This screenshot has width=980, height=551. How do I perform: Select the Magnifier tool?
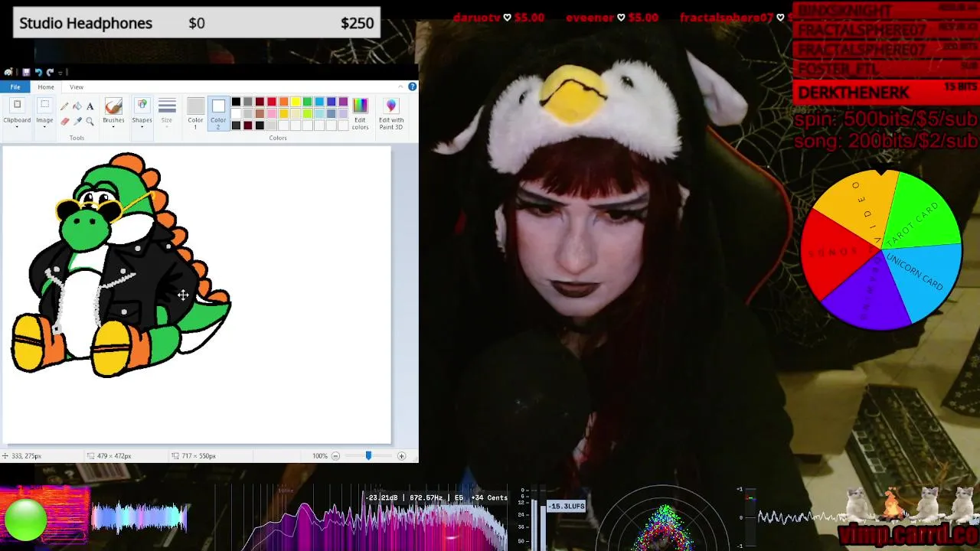(x=90, y=121)
